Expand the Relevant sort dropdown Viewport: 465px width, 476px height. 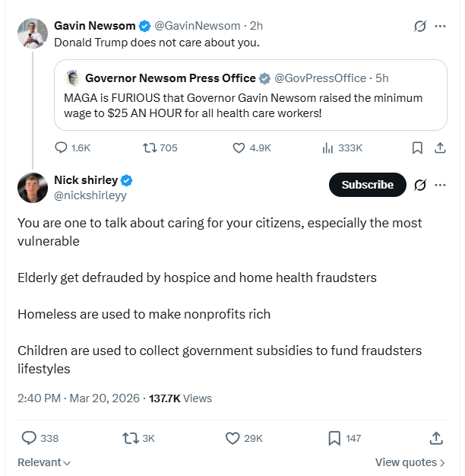(x=44, y=462)
